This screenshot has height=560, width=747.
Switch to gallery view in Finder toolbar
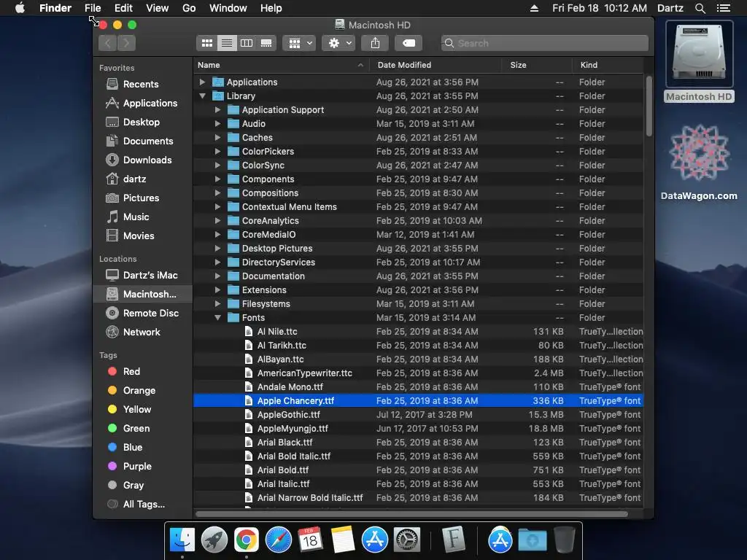point(266,43)
